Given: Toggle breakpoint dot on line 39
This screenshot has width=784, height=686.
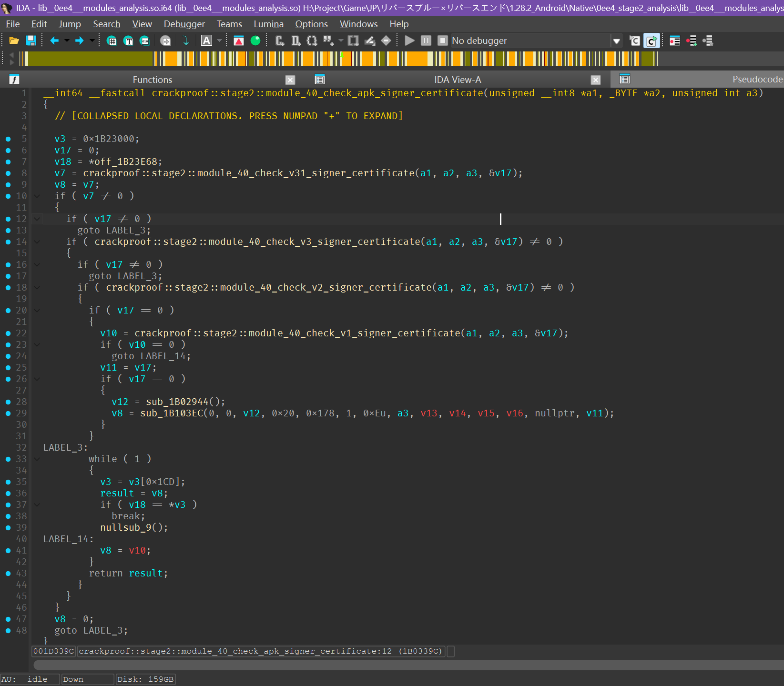Looking at the screenshot, I should [8, 528].
